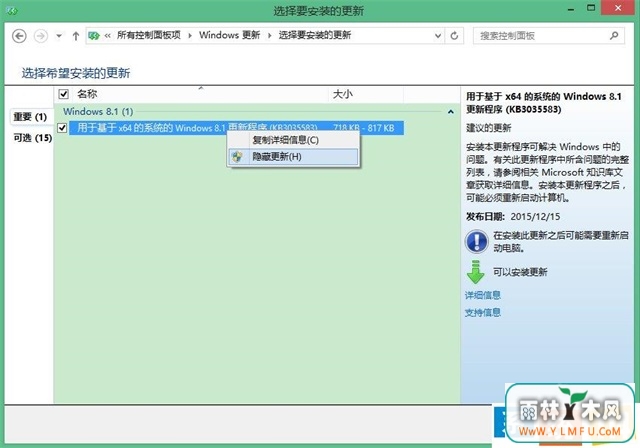
Task: Go up one level with Up arrow
Action: coord(76,36)
